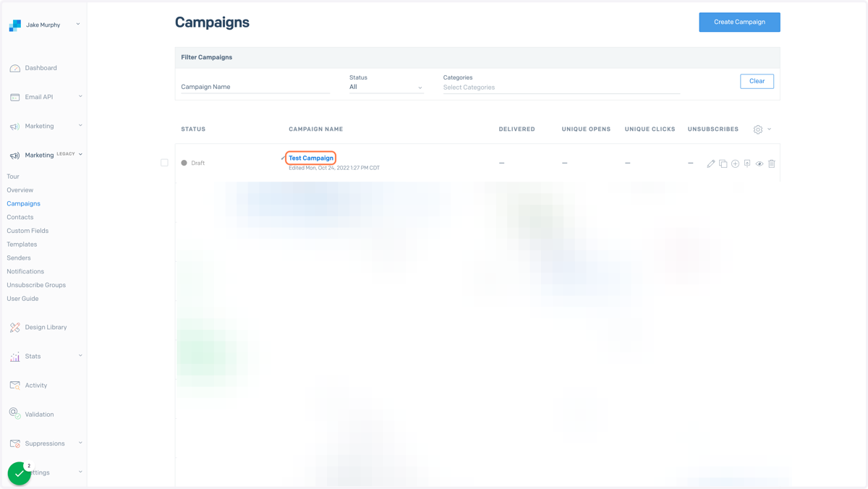Screen dimensions: 868x489
Task: Click the Dashboard gauge icon
Action: [14, 68]
